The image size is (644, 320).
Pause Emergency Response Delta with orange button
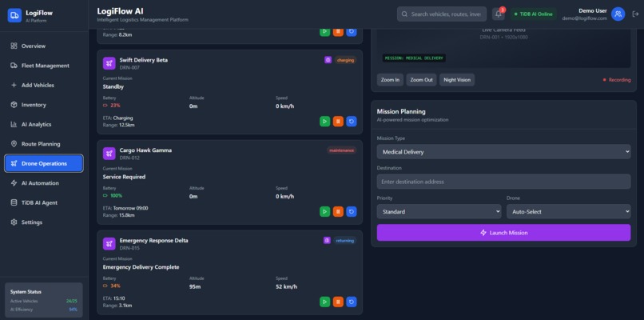[x=338, y=302]
